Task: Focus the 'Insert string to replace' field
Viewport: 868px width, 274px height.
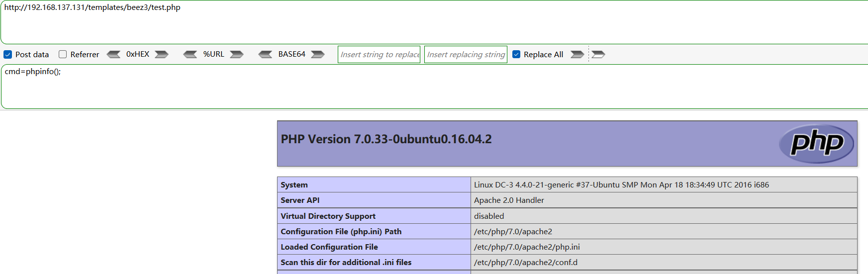Action: point(379,54)
